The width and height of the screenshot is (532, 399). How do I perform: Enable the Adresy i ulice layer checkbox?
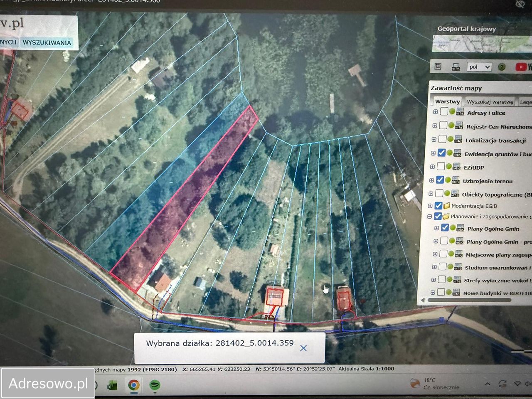click(444, 111)
